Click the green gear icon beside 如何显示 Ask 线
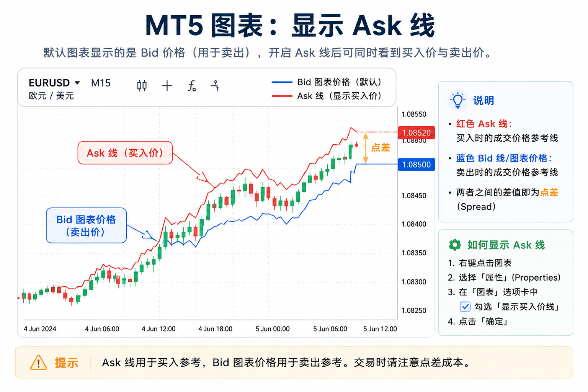 point(455,245)
